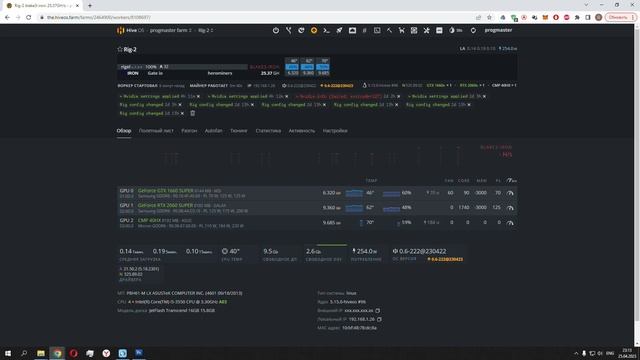Image resolution: width=640 pixels, height=360 pixels.
Task: Open File Explorer from the taskbar
Action: (41, 353)
